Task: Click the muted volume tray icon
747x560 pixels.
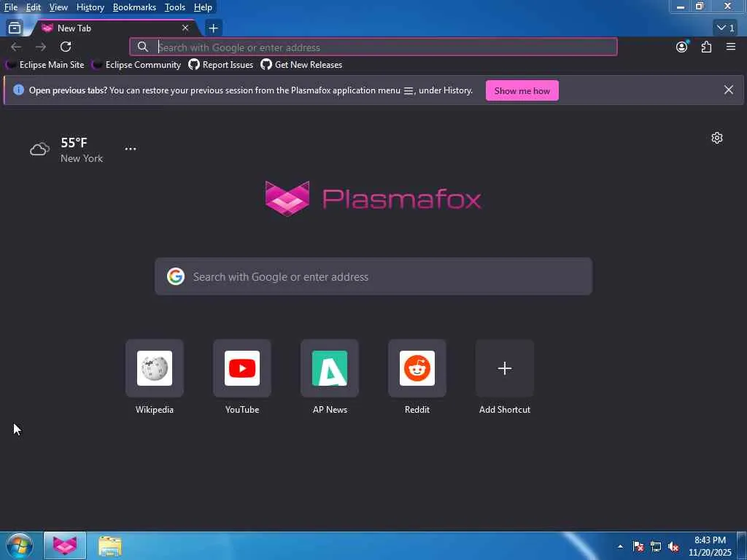Action: pyautogui.click(x=673, y=546)
